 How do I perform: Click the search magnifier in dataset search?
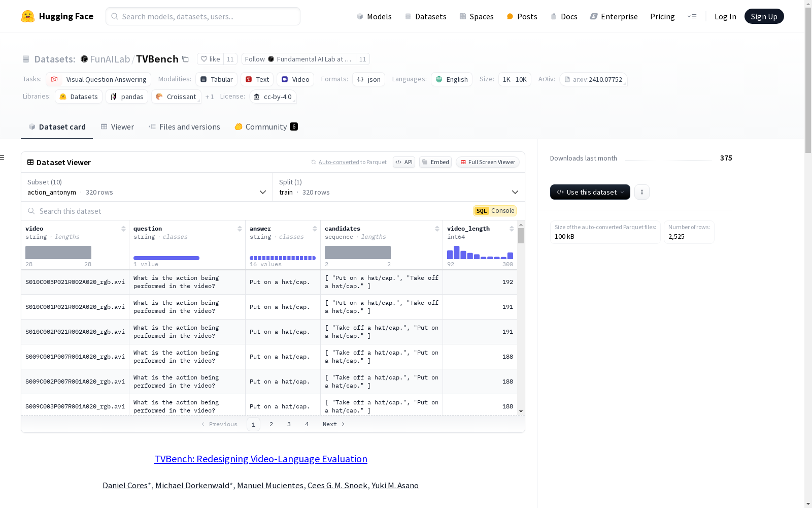(x=31, y=211)
